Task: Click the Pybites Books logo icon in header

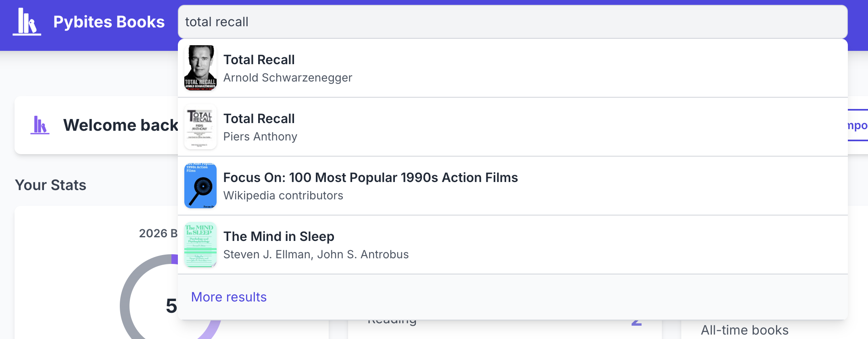Action: click(27, 22)
